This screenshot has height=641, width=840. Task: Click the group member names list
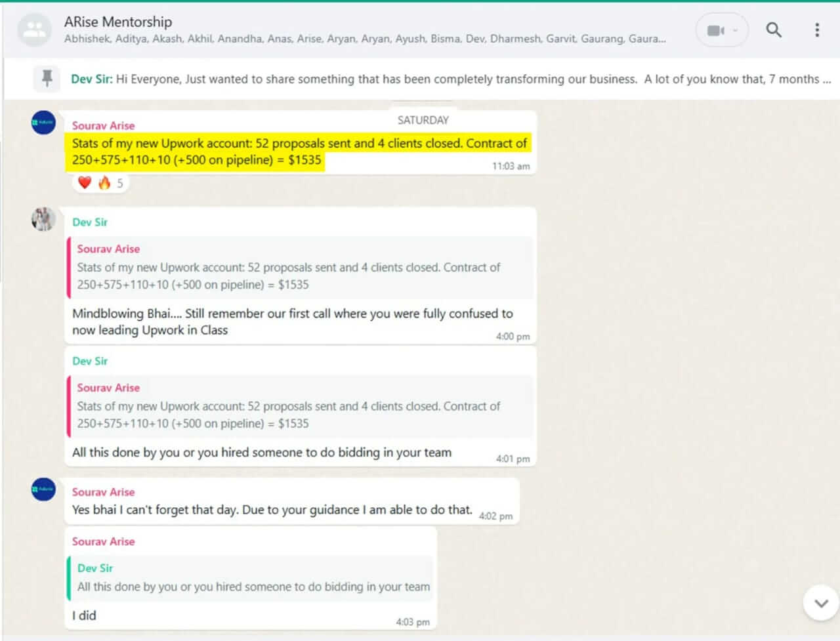click(364, 39)
